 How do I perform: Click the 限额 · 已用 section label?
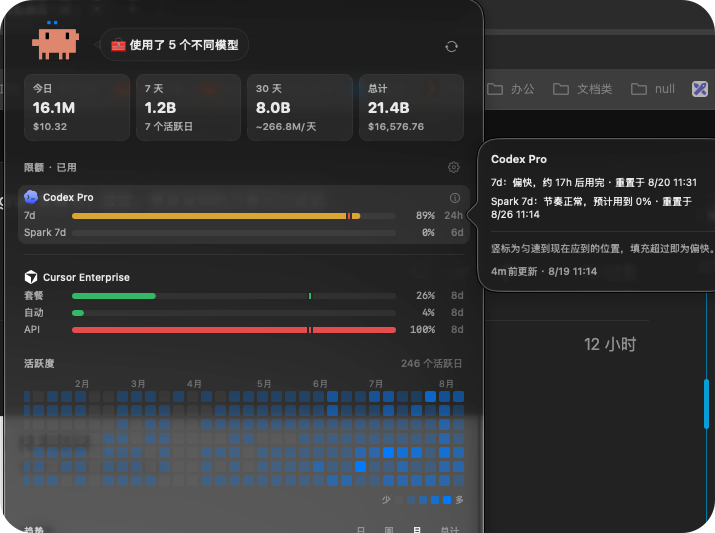tap(50, 167)
